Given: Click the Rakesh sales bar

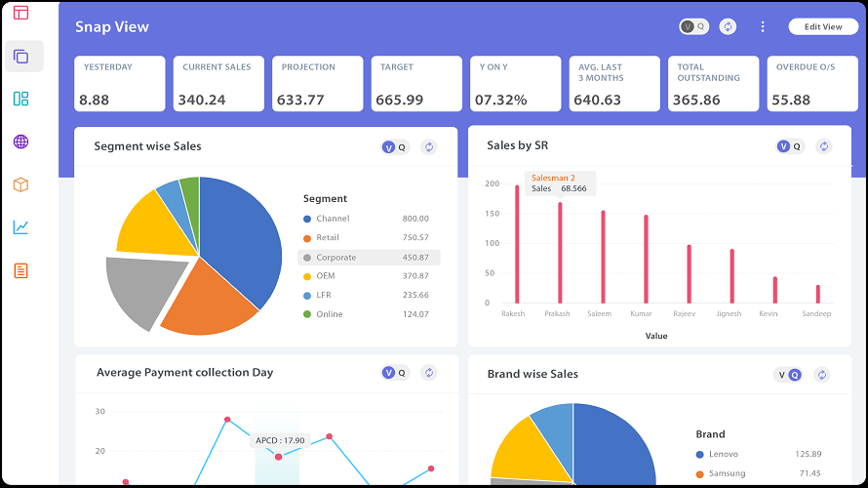Looking at the screenshot, I should pyautogui.click(x=518, y=244).
